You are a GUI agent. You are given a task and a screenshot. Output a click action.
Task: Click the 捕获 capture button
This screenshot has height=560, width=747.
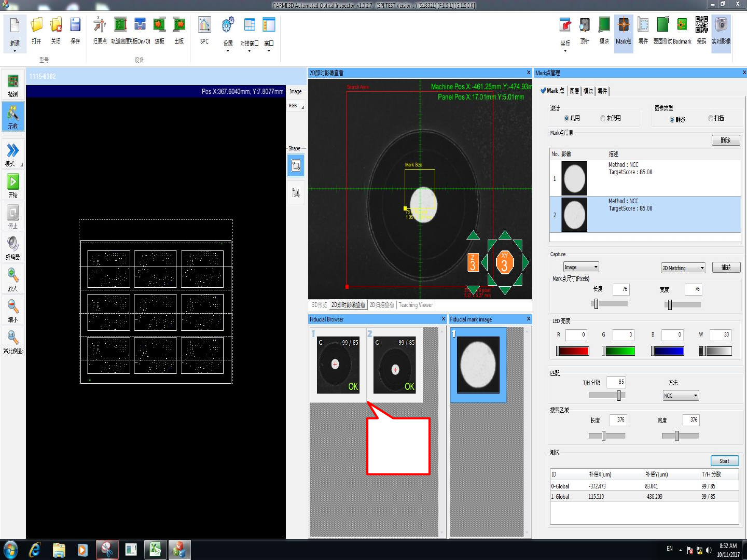(726, 268)
